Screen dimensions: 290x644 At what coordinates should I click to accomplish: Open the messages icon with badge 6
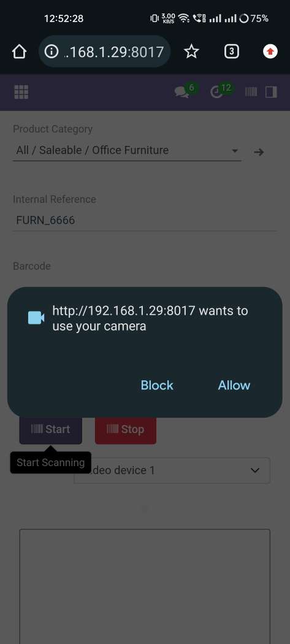[x=182, y=92]
